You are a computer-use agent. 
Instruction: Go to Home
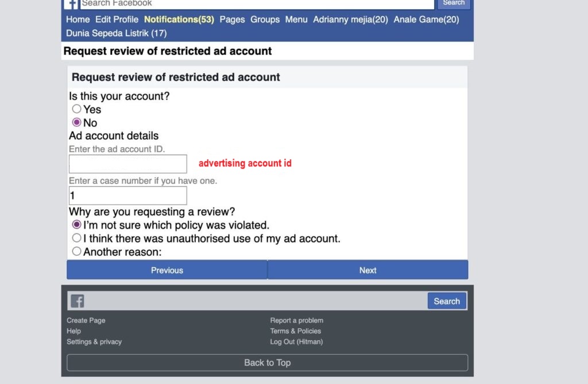point(78,20)
